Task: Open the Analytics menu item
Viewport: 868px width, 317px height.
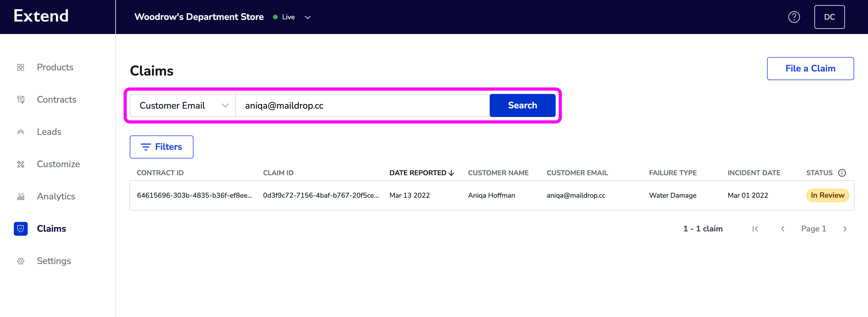Action: [x=56, y=197]
